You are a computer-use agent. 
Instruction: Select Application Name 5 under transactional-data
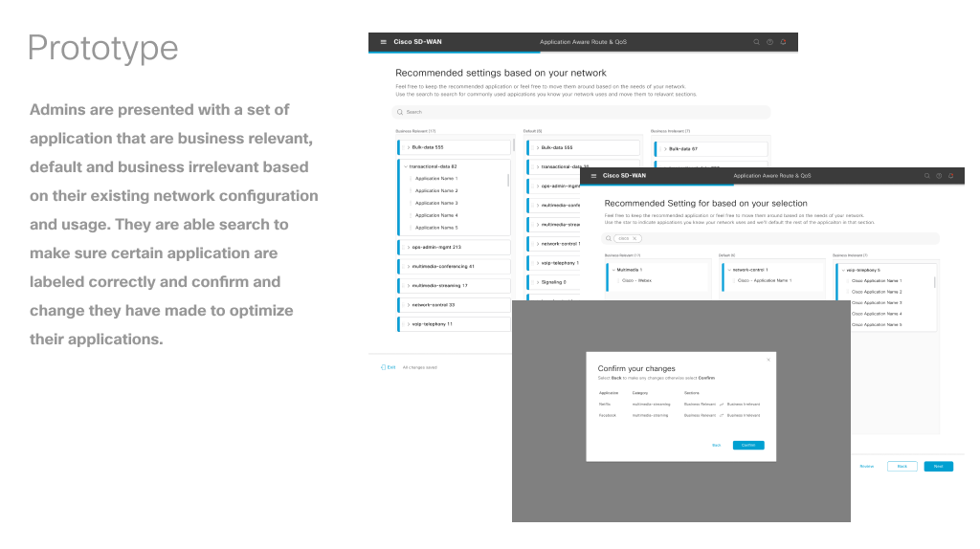(436, 228)
